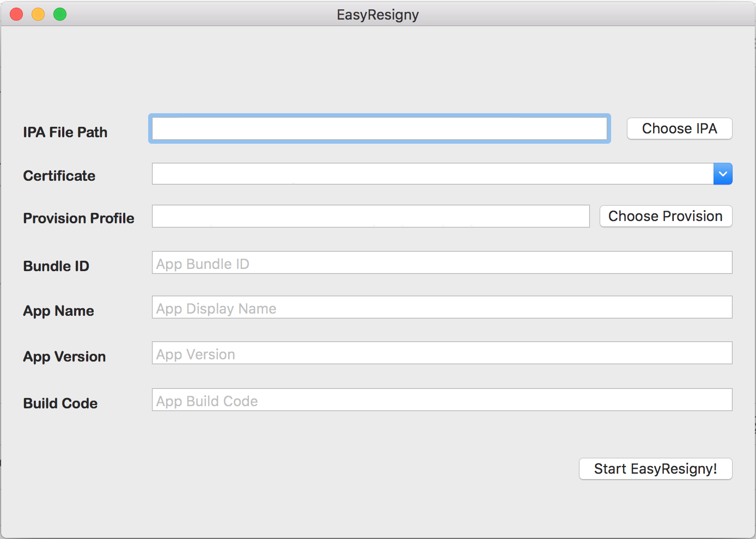Minimize the window using the yellow button
This screenshot has height=539, width=756.
pyautogui.click(x=38, y=15)
